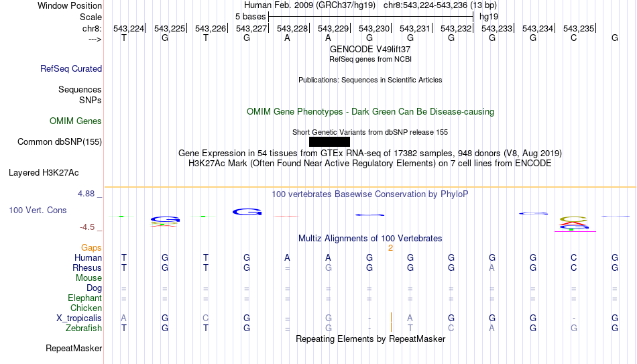This screenshot has width=637, height=364.
Task: Click the chr8:543,224-543,236 coordinate range text
Action: (441, 5)
